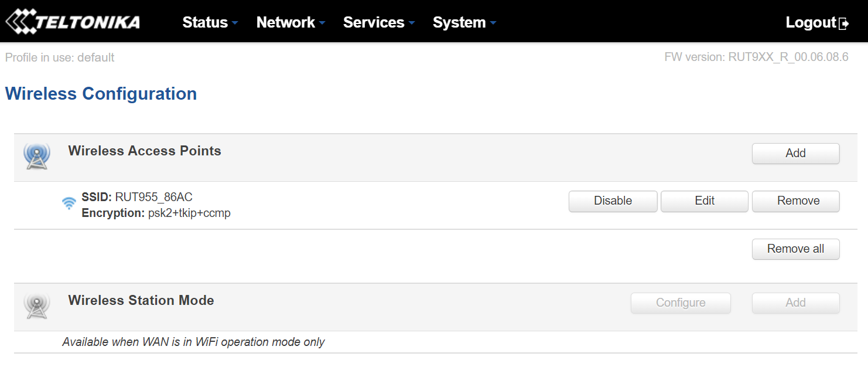Open the Network menu
The image size is (868, 370).
291,22
